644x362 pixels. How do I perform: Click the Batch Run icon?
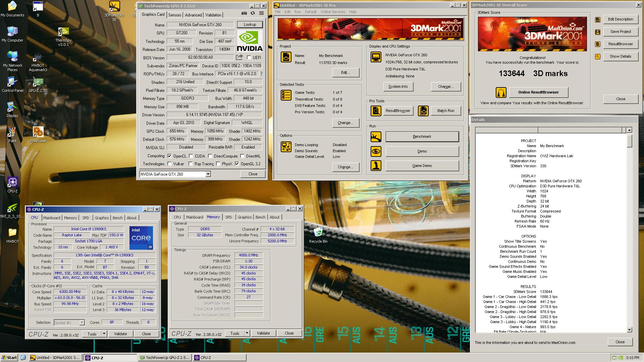pyautogui.click(x=423, y=111)
